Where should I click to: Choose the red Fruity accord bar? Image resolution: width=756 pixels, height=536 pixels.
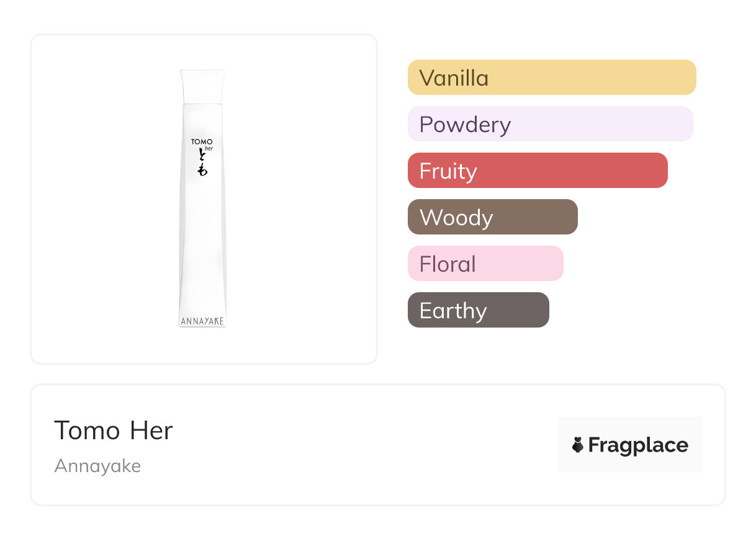[x=537, y=171]
